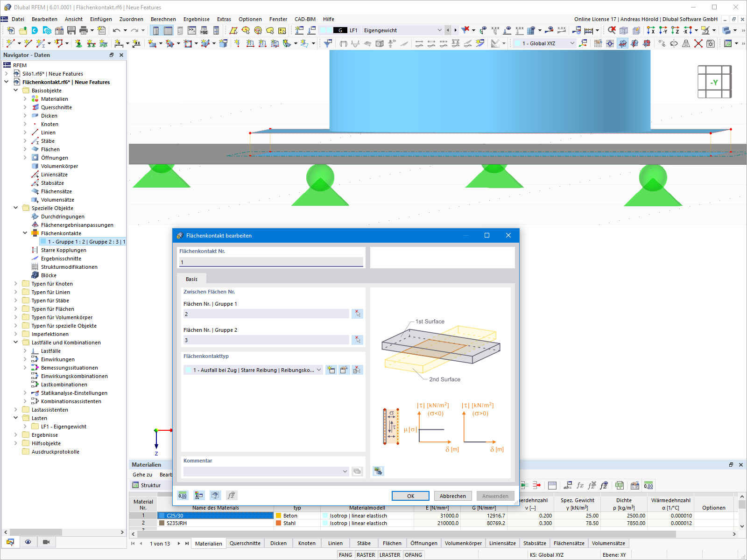
Task: Toggle FANG snap in status bar
Action: 345,555
